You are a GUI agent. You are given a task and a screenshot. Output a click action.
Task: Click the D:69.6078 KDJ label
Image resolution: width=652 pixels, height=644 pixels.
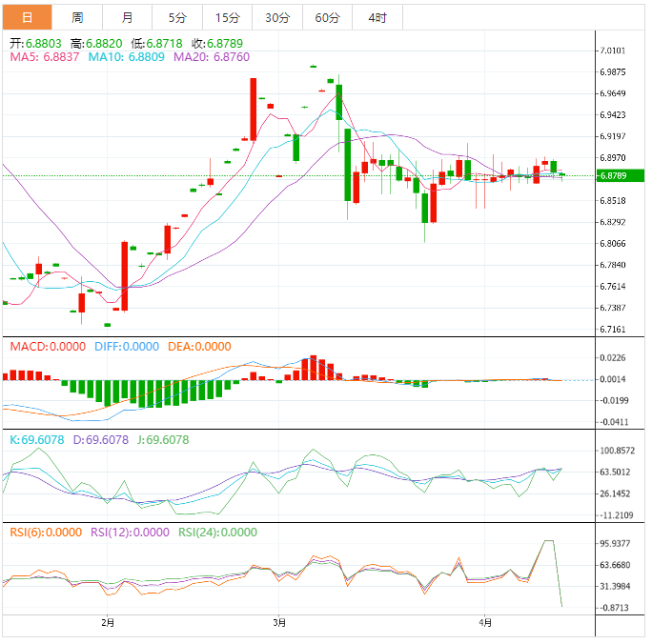click(101, 439)
